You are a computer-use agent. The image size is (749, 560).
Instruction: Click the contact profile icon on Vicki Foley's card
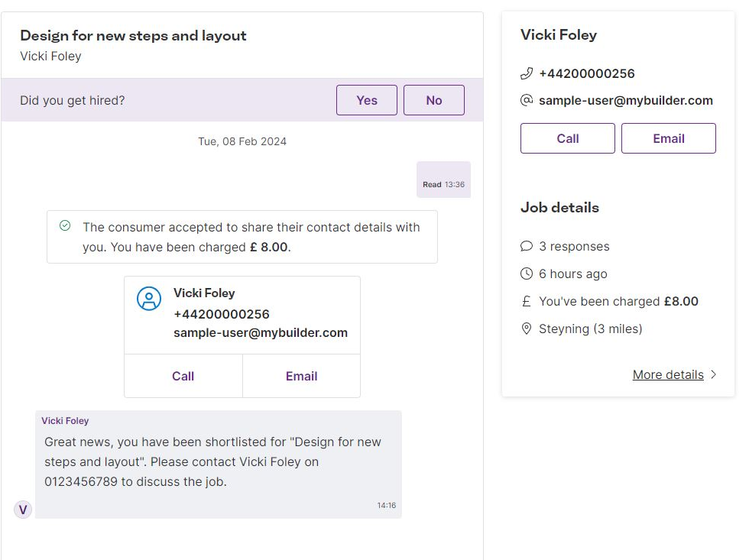[149, 299]
